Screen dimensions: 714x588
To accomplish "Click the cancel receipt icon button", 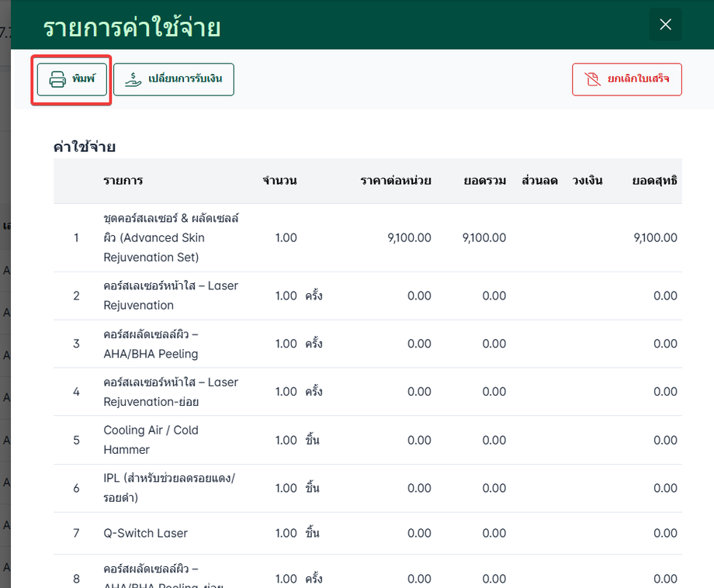I will click(591, 79).
